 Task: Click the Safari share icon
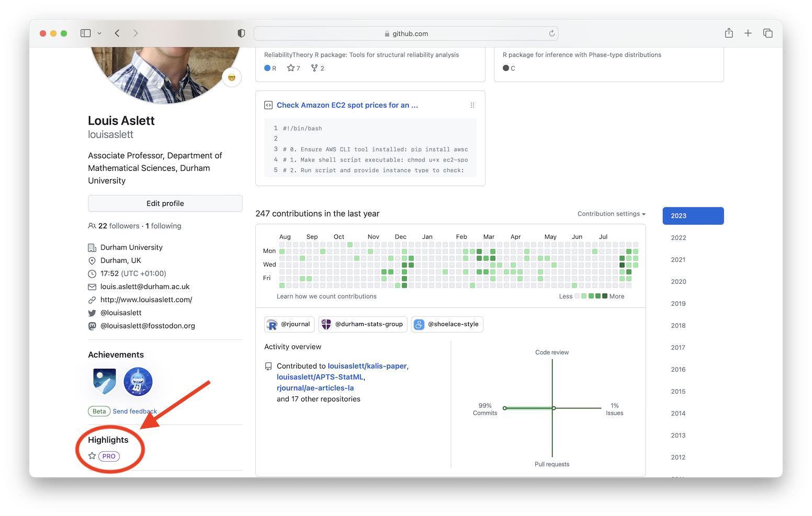[729, 33]
